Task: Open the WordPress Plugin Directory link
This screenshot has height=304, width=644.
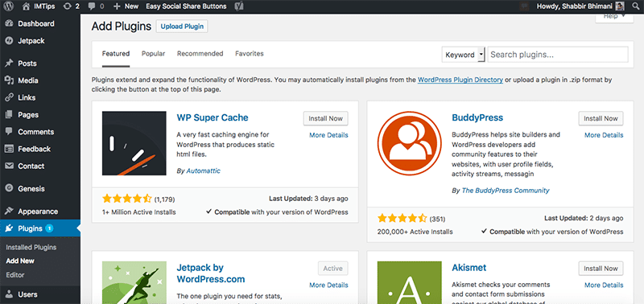Action: [460, 80]
